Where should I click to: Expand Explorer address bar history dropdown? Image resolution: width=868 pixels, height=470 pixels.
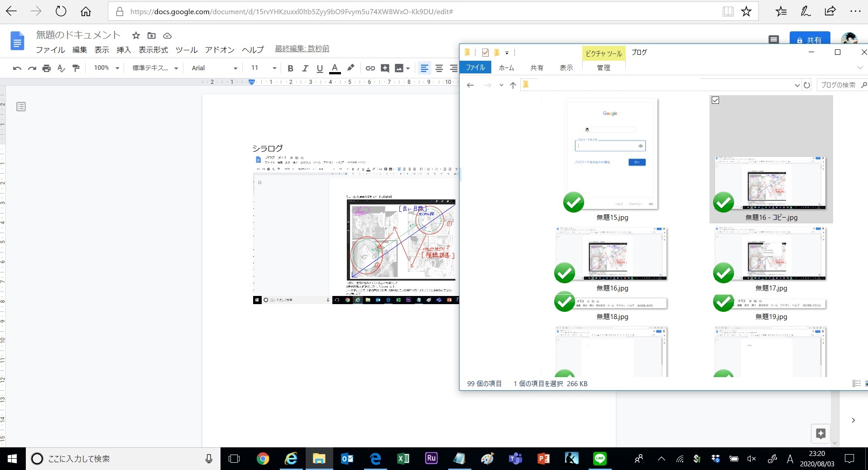tap(797, 85)
